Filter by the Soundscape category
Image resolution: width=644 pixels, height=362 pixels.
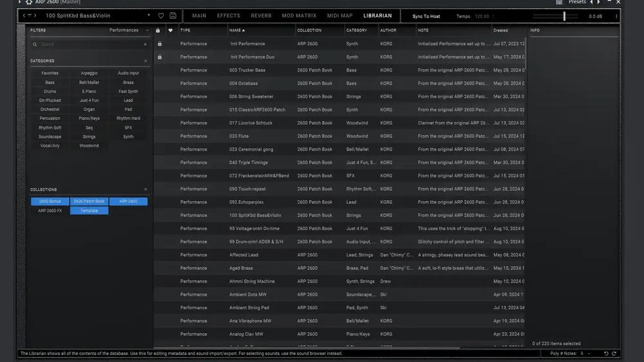click(50, 137)
